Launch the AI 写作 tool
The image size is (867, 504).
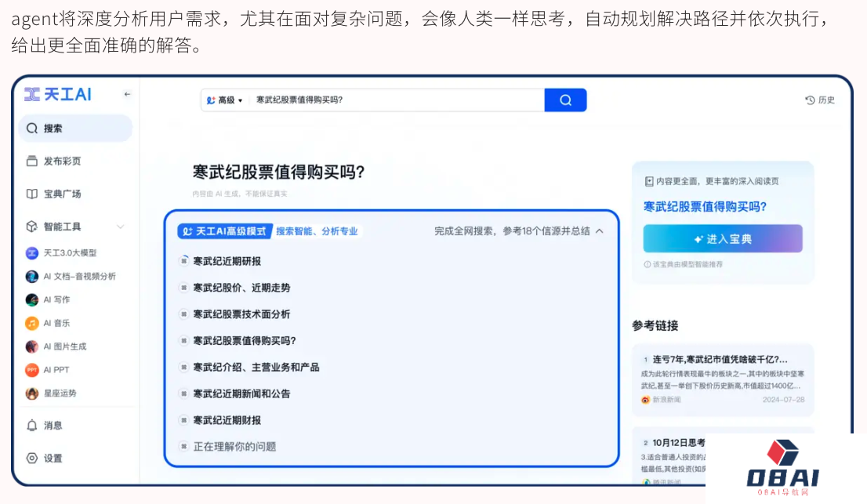[x=56, y=299]
